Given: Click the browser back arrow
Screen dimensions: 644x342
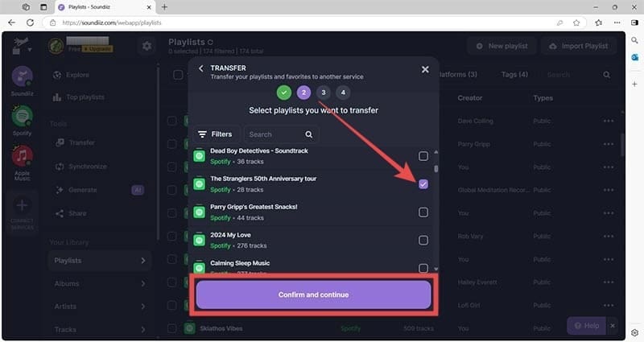Looking at the screenshot, I should coord(12,23).
